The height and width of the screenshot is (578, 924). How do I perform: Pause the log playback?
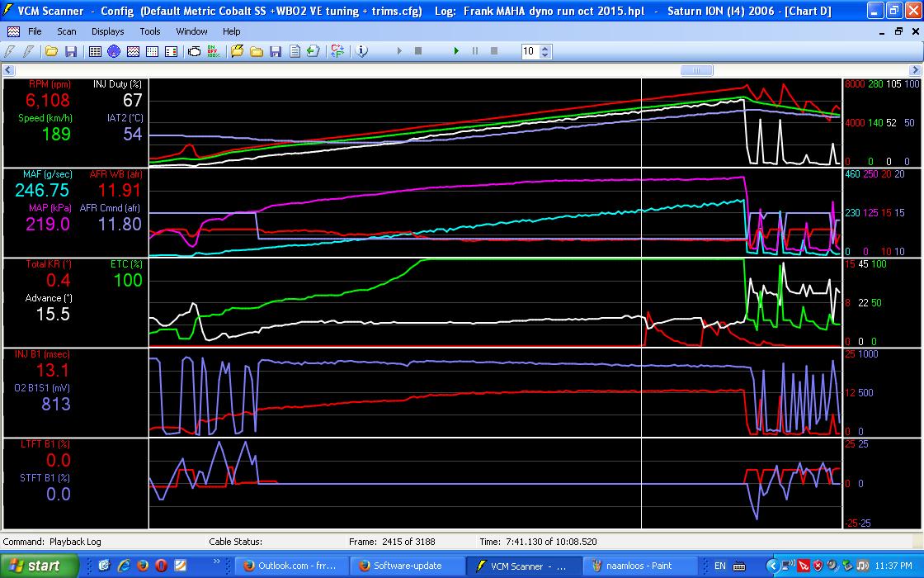pyautogui.click(x=475, y=51)
